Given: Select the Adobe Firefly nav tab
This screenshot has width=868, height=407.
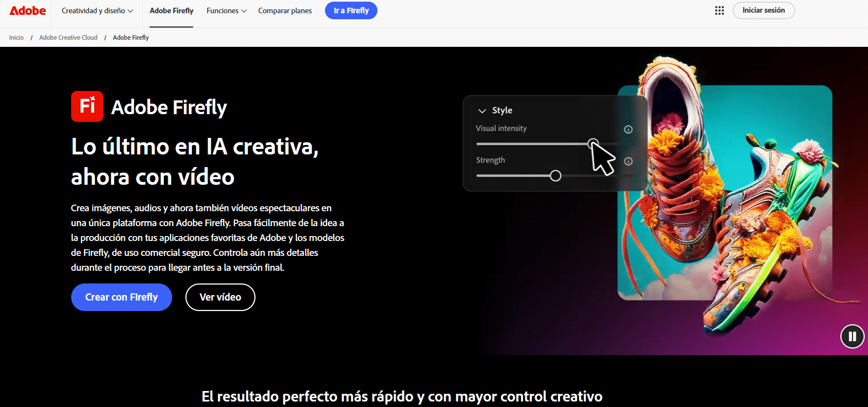Looking at the screenshot, I should coord(172,10).
